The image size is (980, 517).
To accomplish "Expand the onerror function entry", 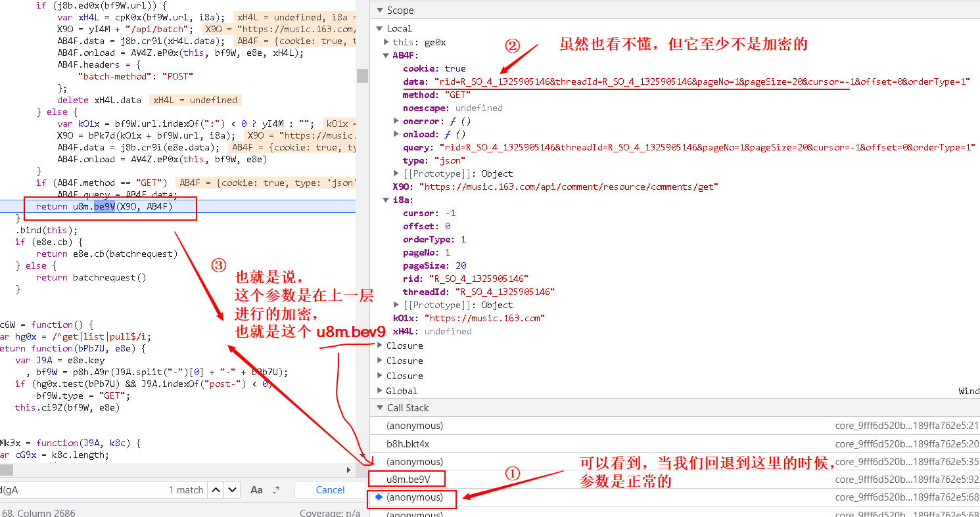I will click(x=396, y=121).
